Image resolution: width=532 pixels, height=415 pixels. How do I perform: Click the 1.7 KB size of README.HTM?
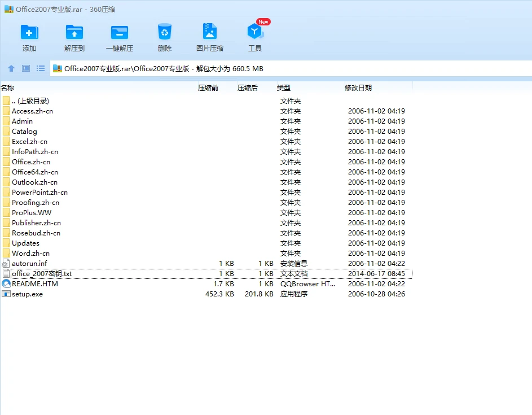(x=223, y=284)
